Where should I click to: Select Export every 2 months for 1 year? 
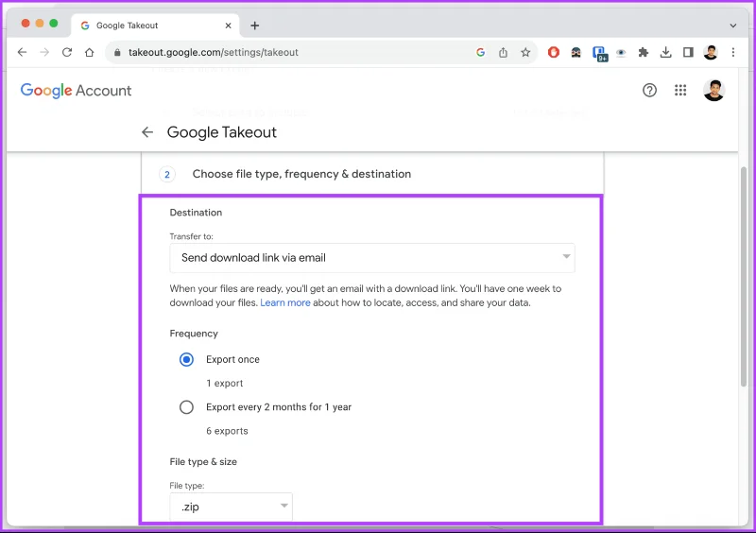pos(186,407)
